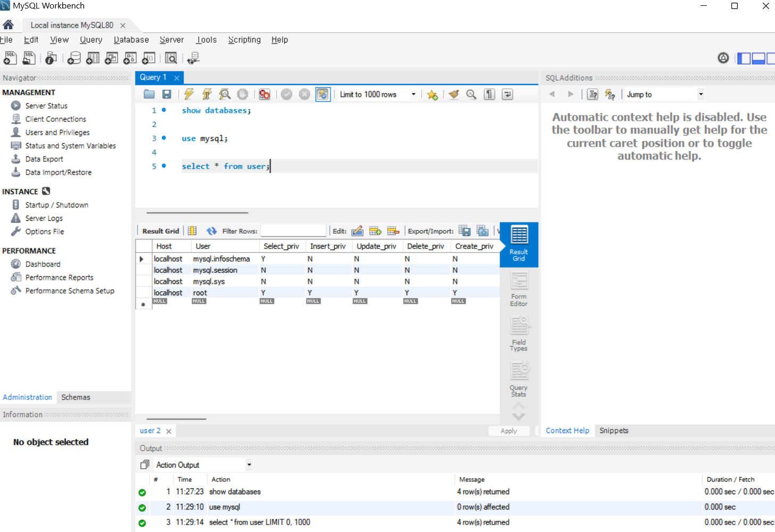Click the Filter Rows input field
Screen dimensions: 775x532
click(293, 231)
